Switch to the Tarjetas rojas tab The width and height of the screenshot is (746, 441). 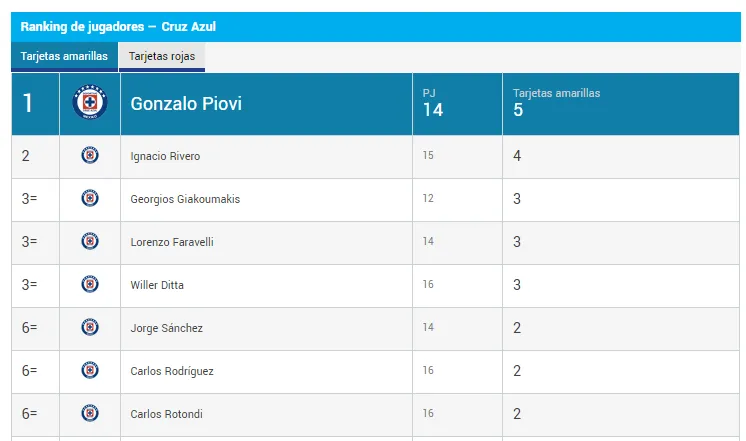(162, 57)
